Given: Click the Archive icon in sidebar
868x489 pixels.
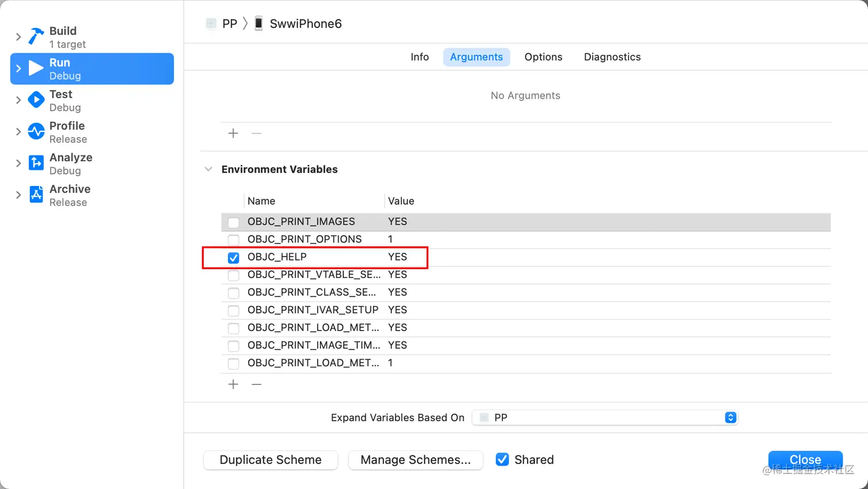Looking at the screenshot, I should pos(36,195).
